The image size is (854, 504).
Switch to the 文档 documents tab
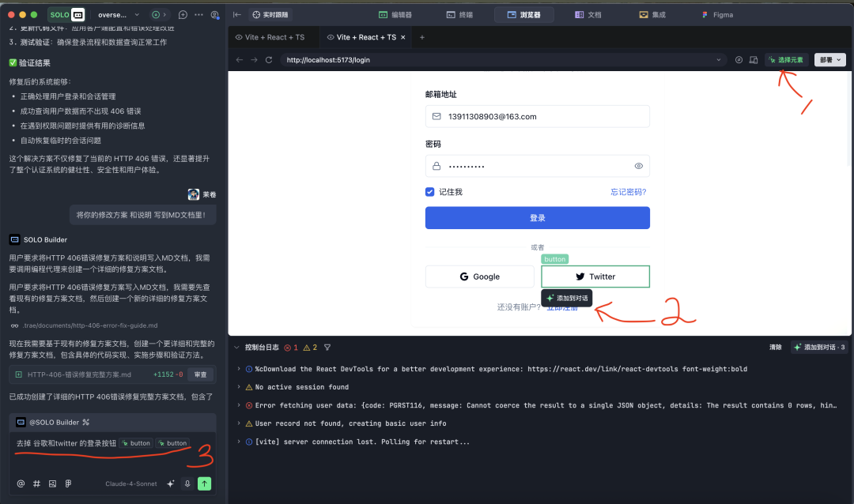588,15
